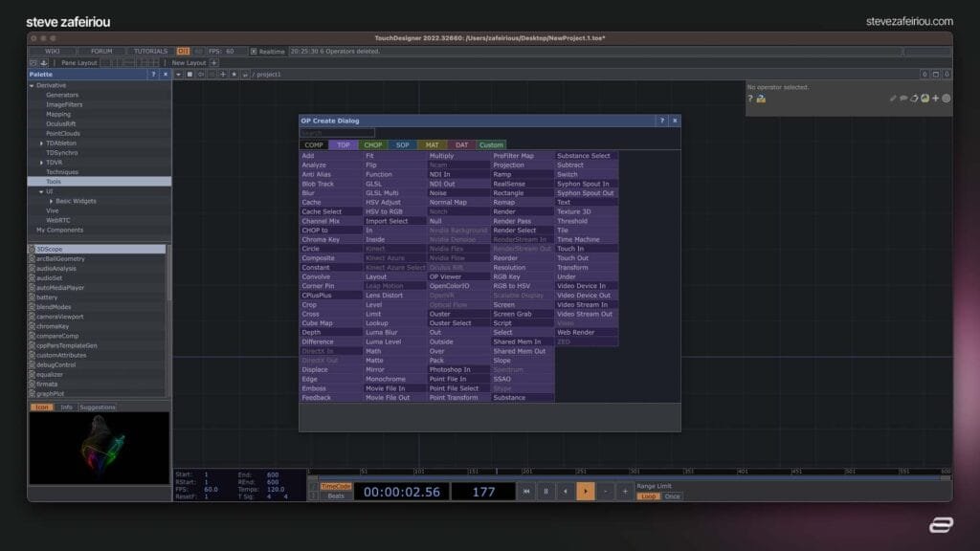Expand the Basic Widgets folder
The image size is (980, 551).
point(52,201)
